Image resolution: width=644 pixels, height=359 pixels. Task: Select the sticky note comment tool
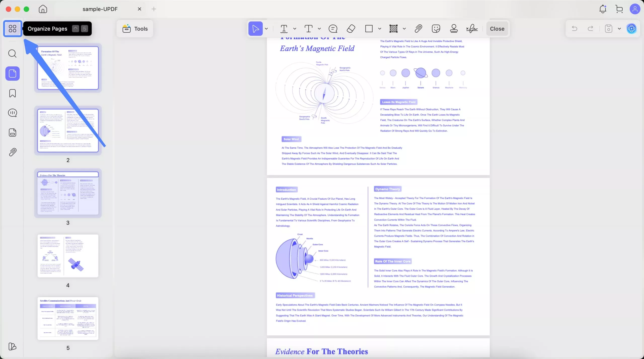(333, 29)
